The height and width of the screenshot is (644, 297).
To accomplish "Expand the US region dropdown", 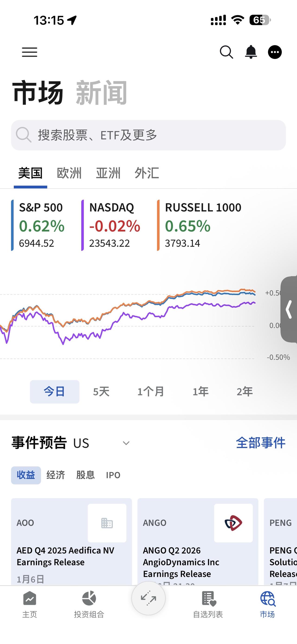I will coord(126,443).
